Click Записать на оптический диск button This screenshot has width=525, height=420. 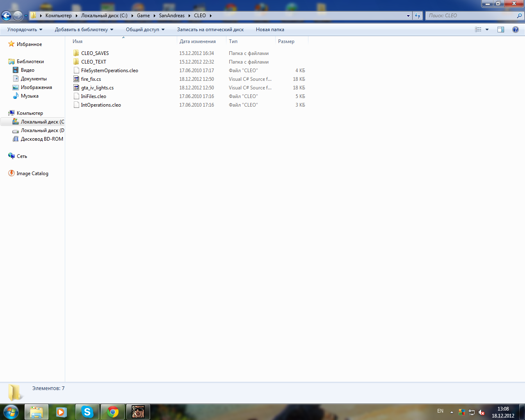click(210, 30)
